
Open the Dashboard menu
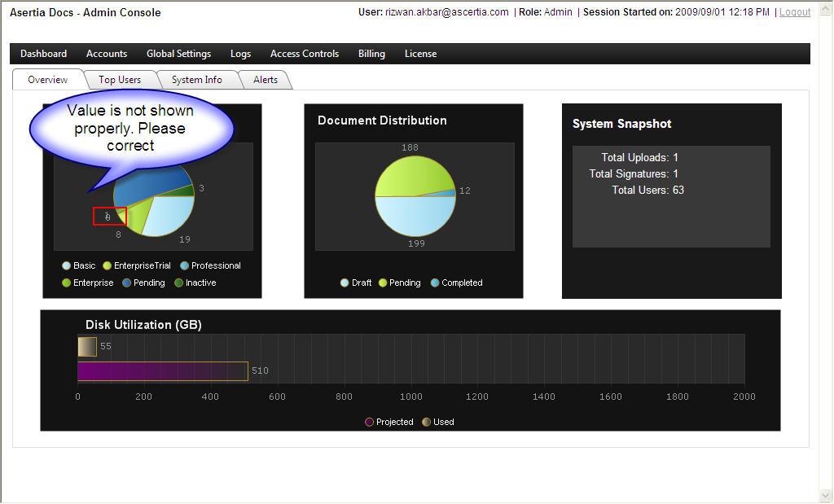[x=44, y=54]
